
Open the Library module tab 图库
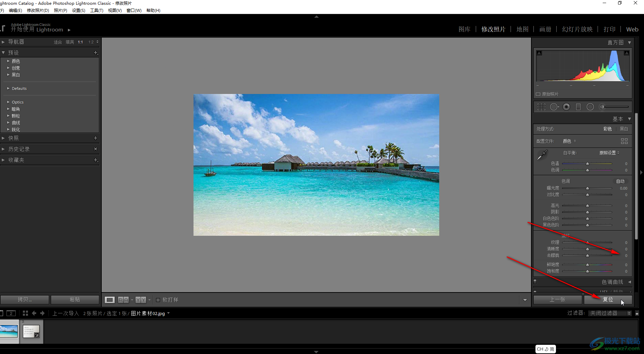(464, 29)
